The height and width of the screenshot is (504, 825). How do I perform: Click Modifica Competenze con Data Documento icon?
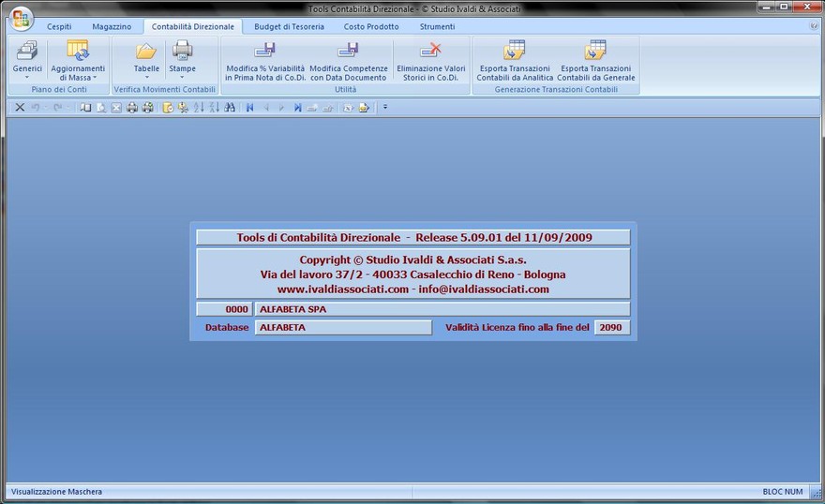click(x=348, y=51)
